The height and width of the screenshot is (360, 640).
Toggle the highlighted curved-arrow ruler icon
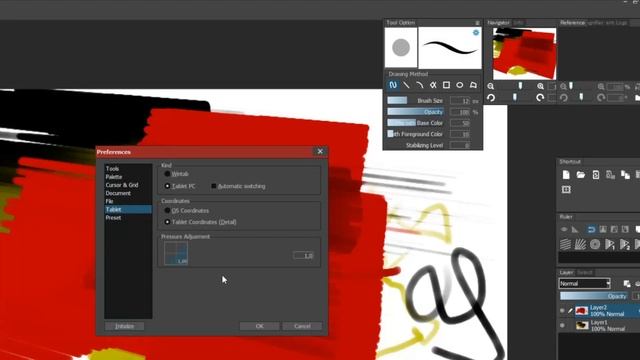coord(591,229)
